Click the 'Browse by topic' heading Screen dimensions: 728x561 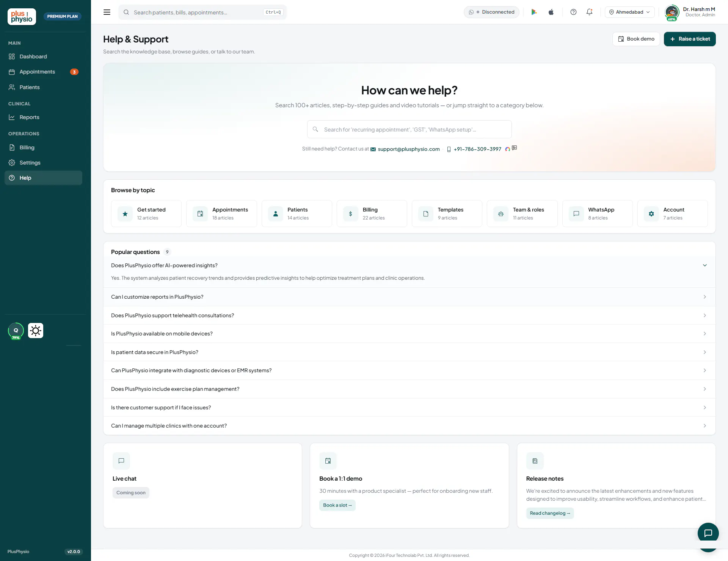[x=133, y=190]
